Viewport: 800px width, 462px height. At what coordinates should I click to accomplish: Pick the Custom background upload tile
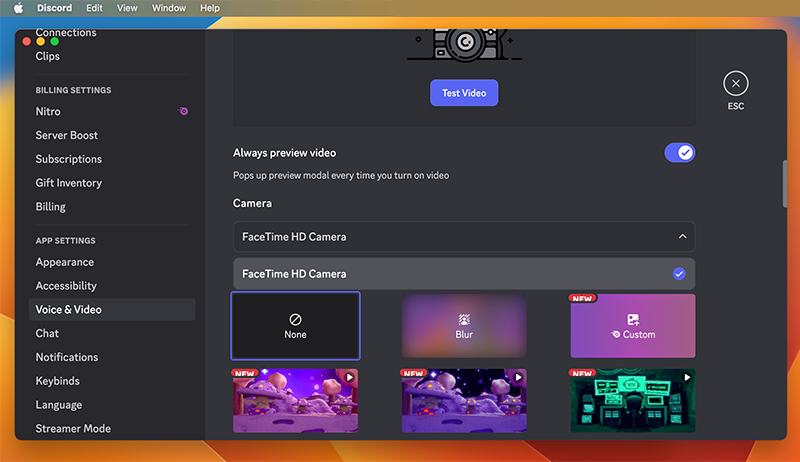[x=632, y=325]
